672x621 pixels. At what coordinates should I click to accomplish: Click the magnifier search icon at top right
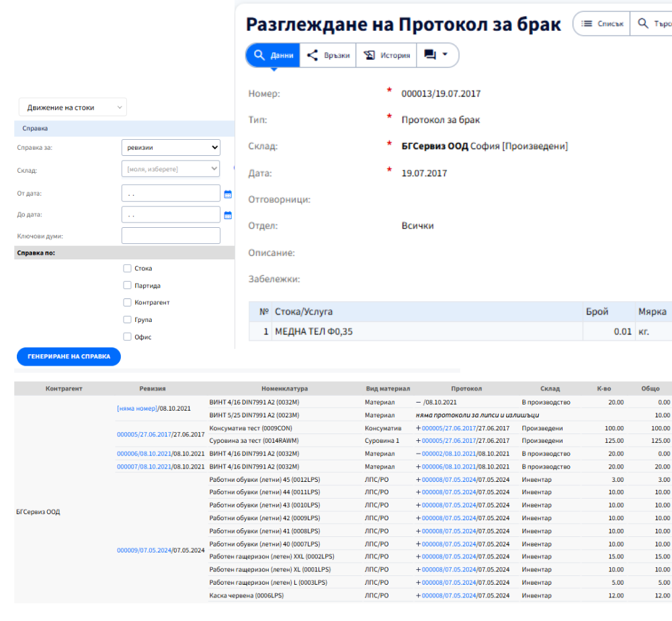click(644, 24)
